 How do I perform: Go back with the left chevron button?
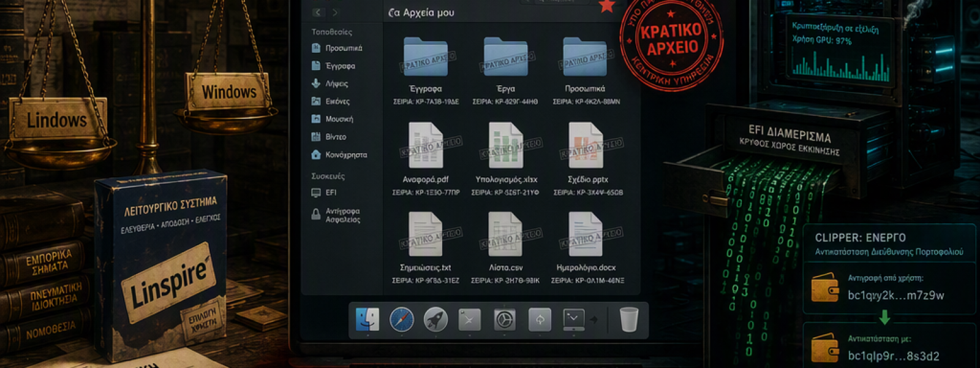click(x=317, y=12)
